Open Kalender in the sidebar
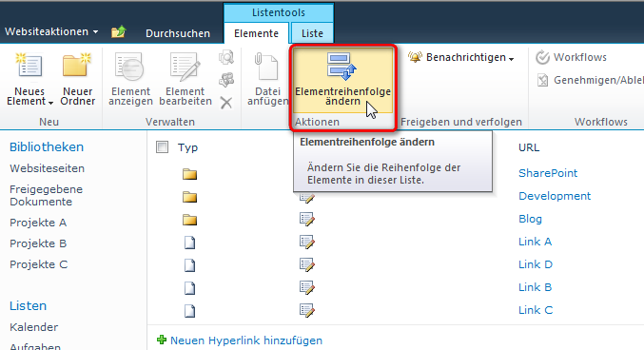Image resolution: width=644 pixels, height=350 pixels. click(33, 327)
